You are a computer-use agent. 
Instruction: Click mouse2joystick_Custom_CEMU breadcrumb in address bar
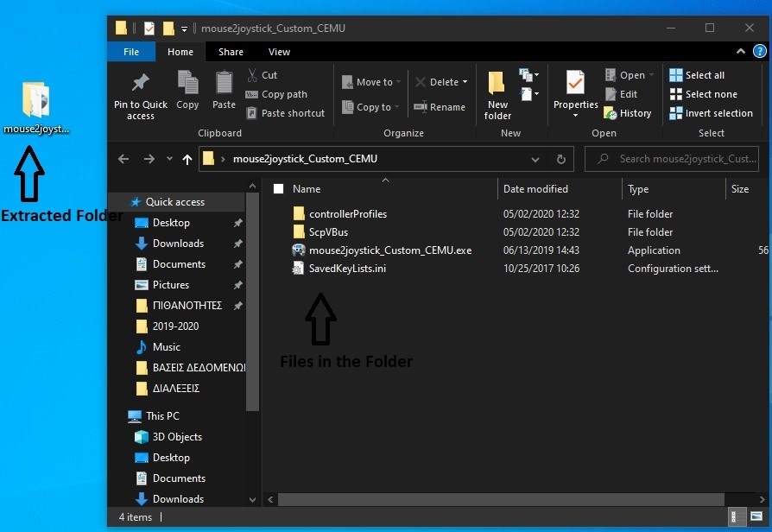(305, 159)
